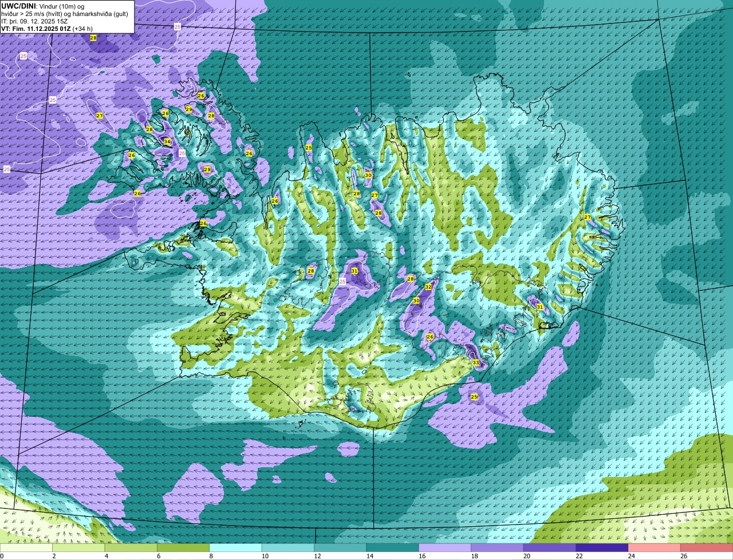Select the legend scale value 24
733x560 pixels.
(x=630, y=556)
